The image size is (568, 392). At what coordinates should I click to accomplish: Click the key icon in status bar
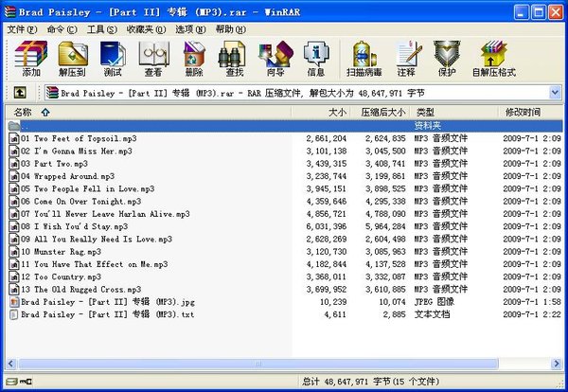26,382
